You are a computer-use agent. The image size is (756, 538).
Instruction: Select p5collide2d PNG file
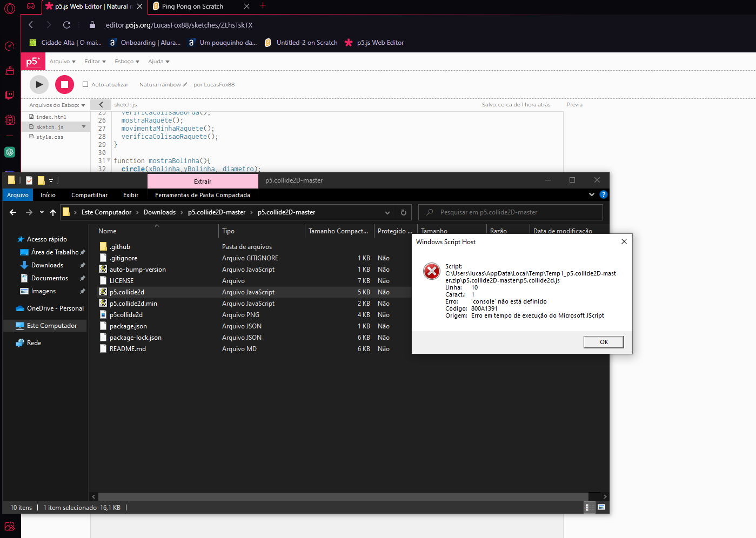126,315
